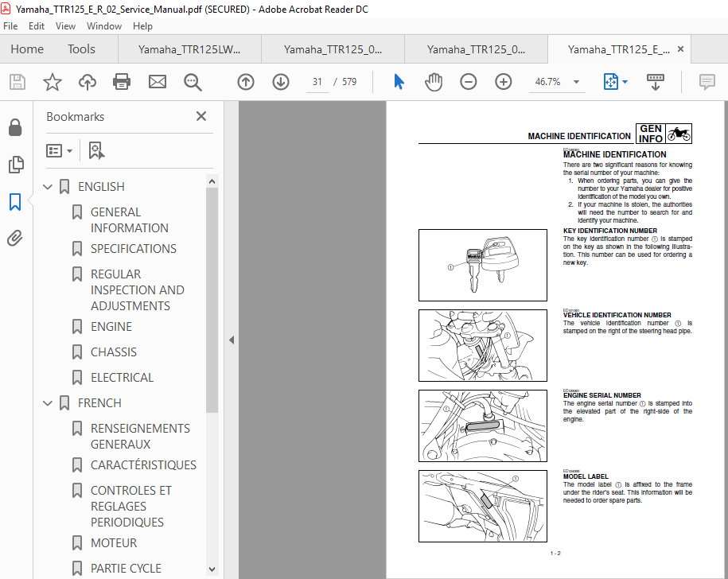The width and height of the screenshot is (728, 579).
Task: Zoom out with minus button
Action: [468, 82]
